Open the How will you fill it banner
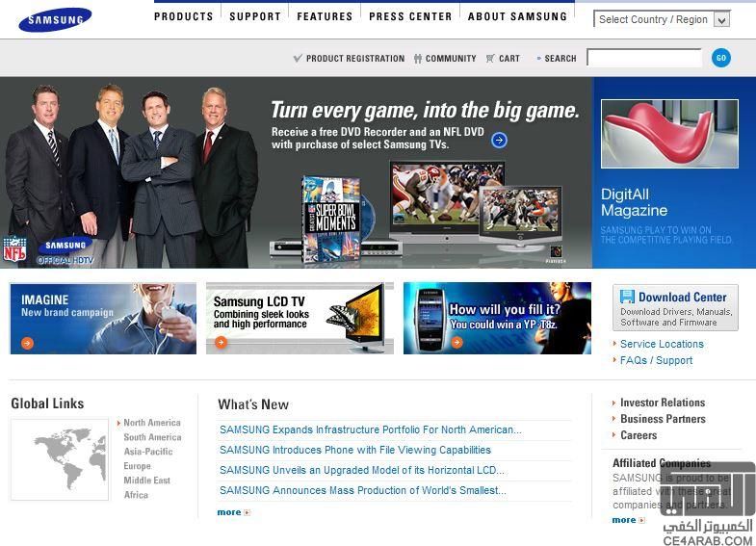756x546 pixels. [497, 318]
